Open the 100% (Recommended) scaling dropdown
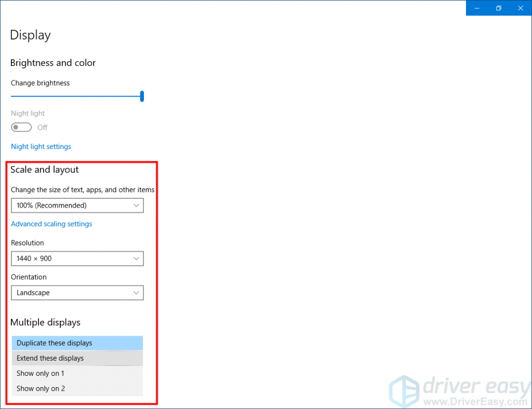The image size is (532, 409). coord(77,206)
